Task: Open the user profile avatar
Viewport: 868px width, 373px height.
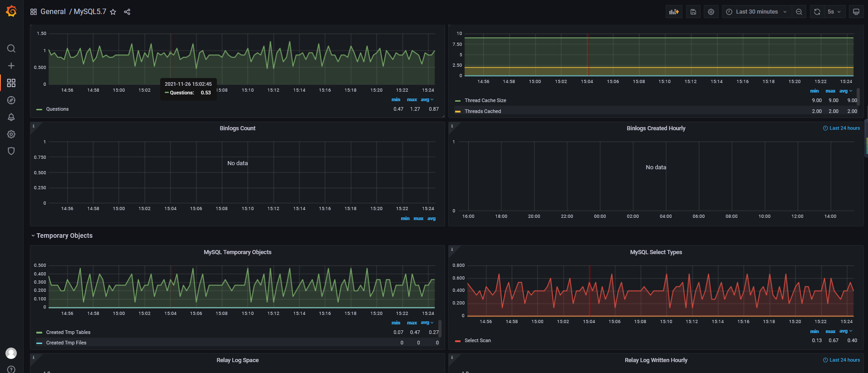Action: (x=11, y=353)
